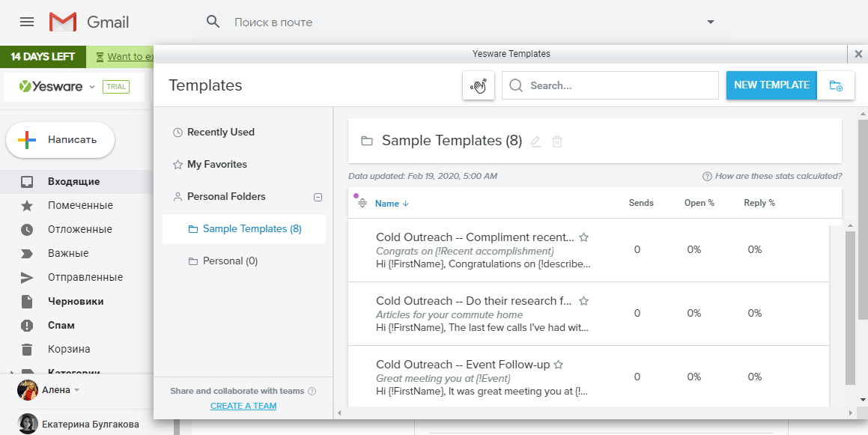Click the Написать compose button
The width and height of the screenshot is (868, 435).
click(61, 140)
